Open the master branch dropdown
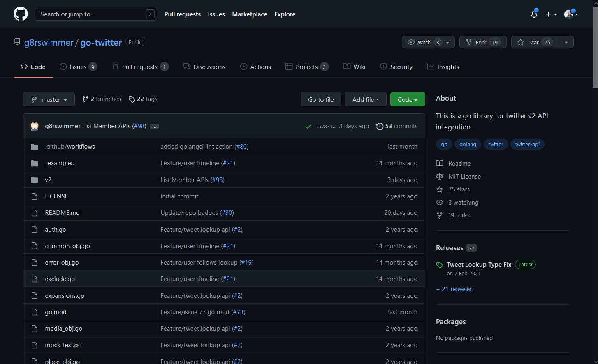Image resolution: width=598 pixels, height=364 pixels. 49,99
